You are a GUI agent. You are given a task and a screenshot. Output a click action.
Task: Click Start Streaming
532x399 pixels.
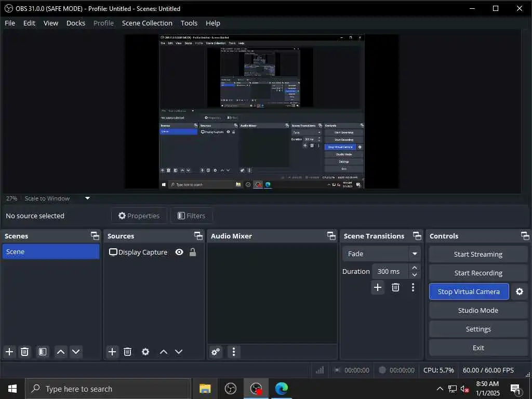(478, 254)
